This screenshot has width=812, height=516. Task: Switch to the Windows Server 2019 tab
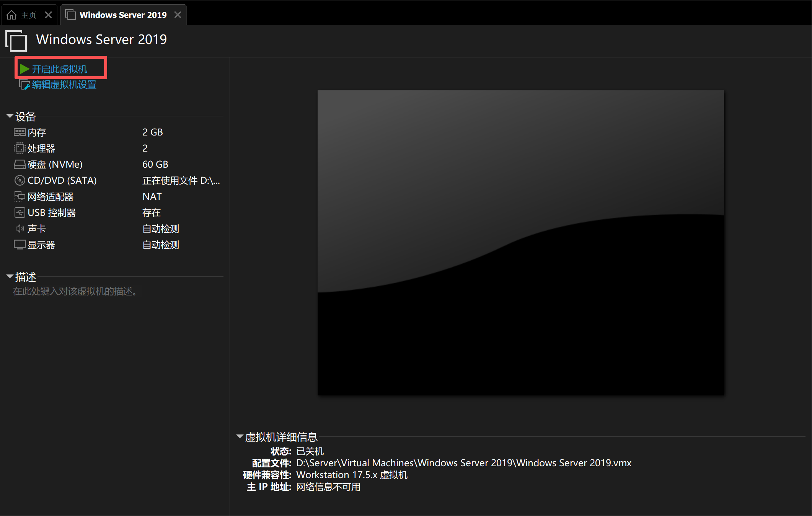123,15
